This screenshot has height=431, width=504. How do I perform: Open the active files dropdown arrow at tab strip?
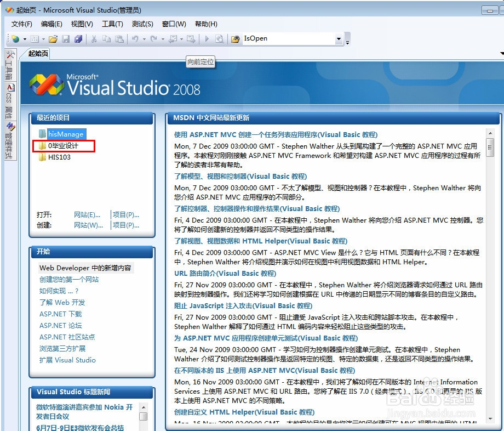point(502,53)
